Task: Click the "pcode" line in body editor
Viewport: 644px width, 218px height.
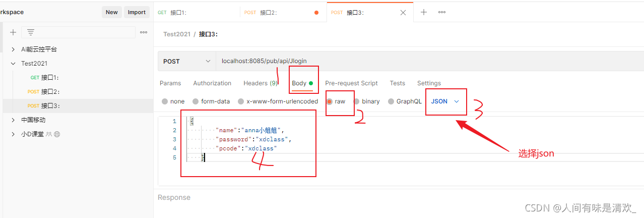Action: coord(246,148)
